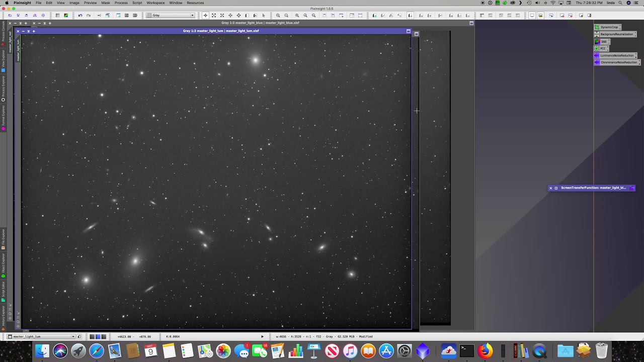Open Calendar from the dock

(x=151, y=350)
